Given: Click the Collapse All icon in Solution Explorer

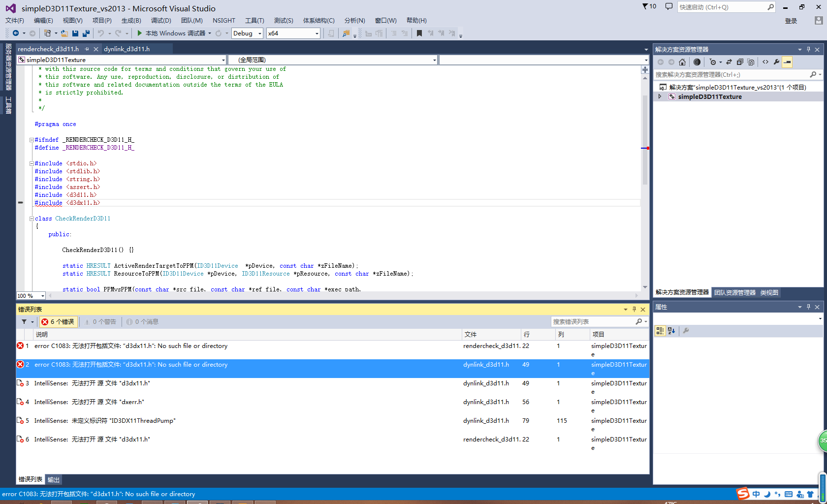Looking at the screenshot, I should coord(740,62).
